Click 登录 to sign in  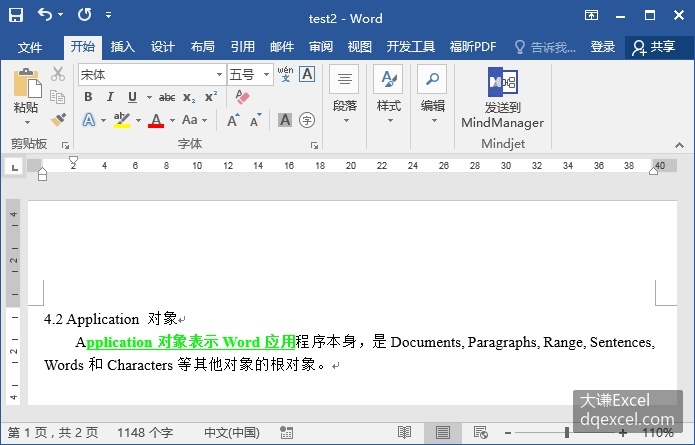[602, 47]
